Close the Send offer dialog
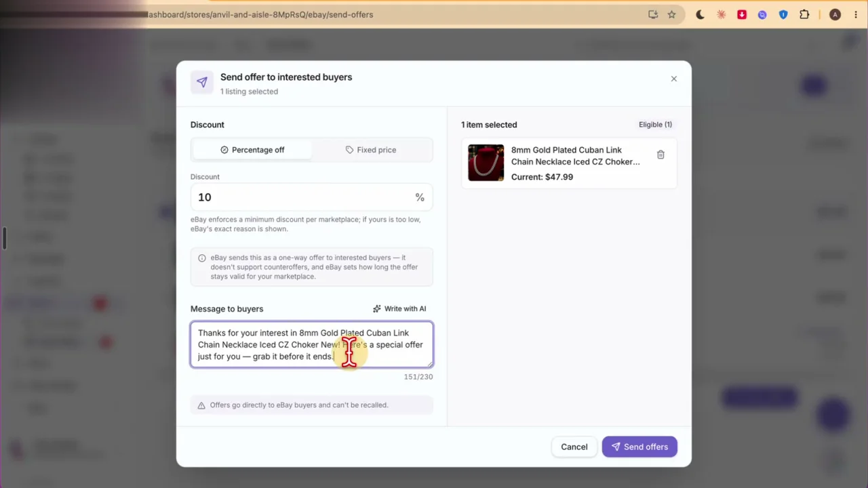Image resolution: width=868 pixels, height=488 pixels. [673, 79]
